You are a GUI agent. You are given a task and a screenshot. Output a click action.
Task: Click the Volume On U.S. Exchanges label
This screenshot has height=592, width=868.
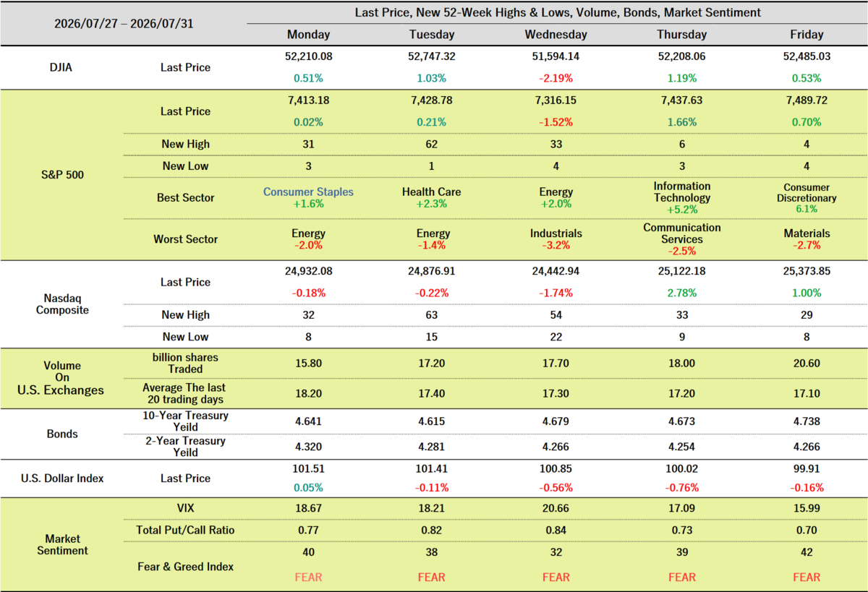point(61,378)
